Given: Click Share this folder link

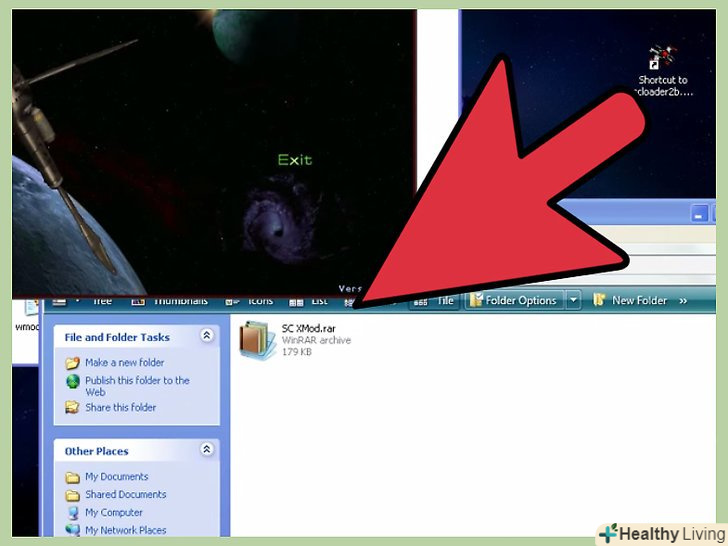Looking at the screenshot, I should 120,407.
